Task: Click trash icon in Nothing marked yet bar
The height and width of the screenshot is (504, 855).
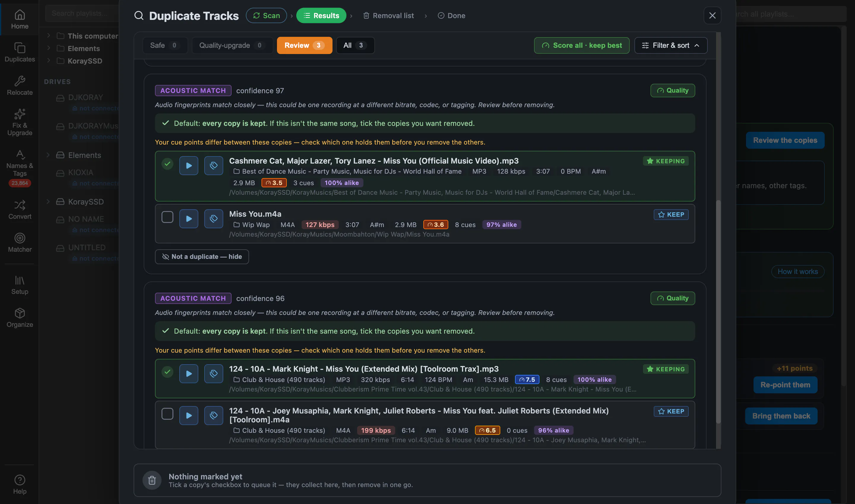Action: 152,480
